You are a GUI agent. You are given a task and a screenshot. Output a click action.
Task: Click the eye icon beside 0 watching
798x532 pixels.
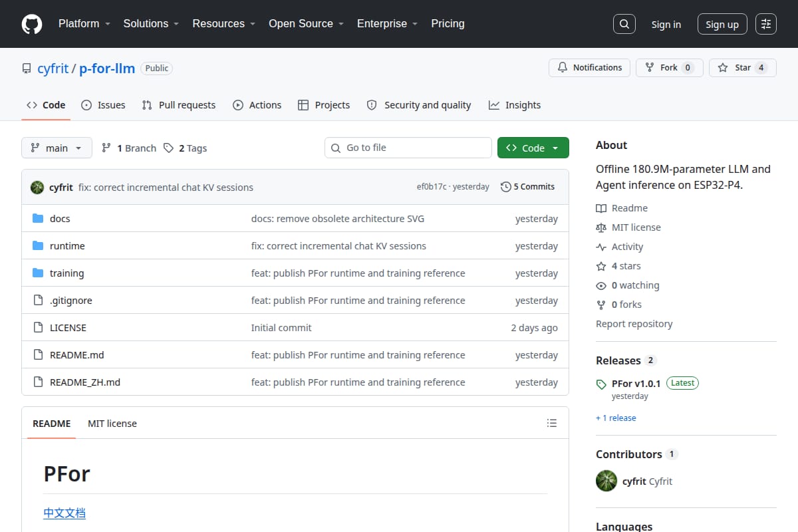point(601,285)
